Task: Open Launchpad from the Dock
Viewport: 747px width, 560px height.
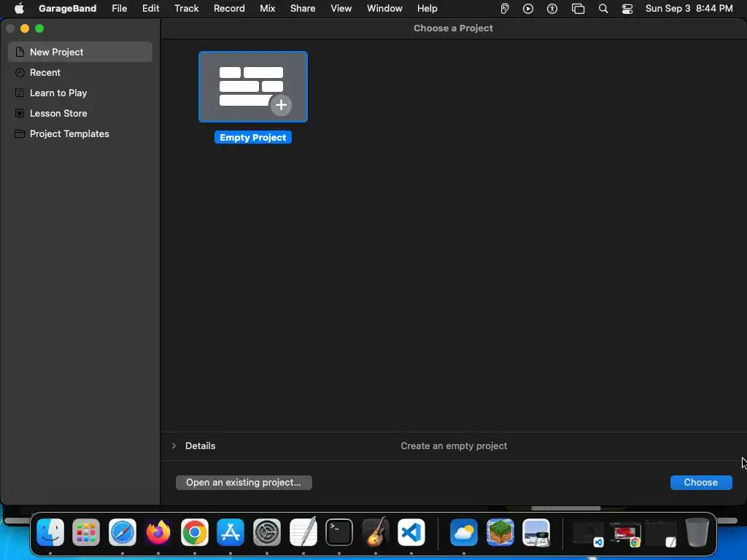Action: (86, 532)
